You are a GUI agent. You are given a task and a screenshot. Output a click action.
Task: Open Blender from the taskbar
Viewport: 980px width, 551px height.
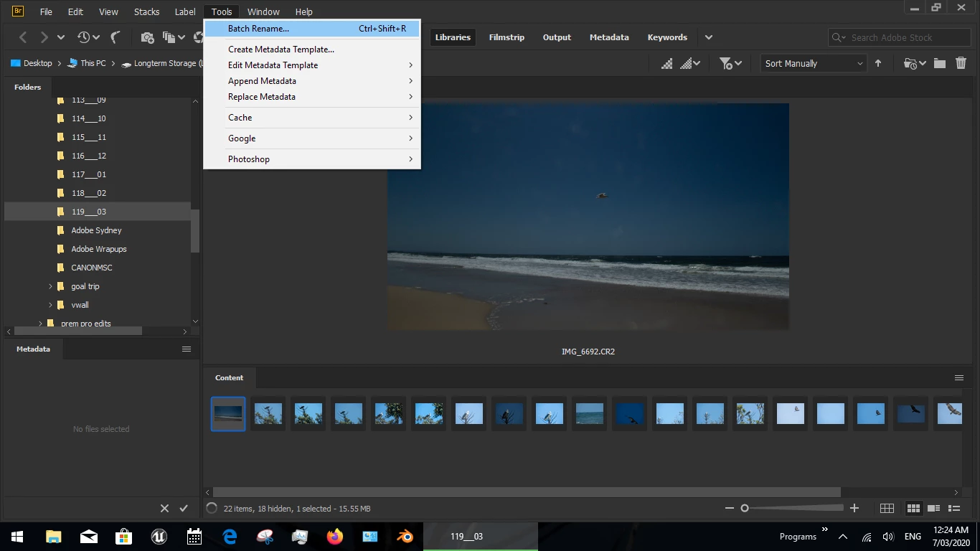pyautogui.click(x=405, y=536)
